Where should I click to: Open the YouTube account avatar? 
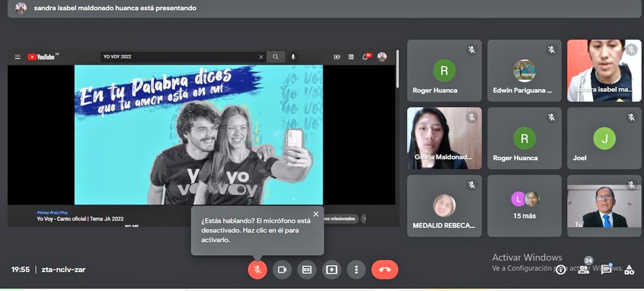coord(382,57)
